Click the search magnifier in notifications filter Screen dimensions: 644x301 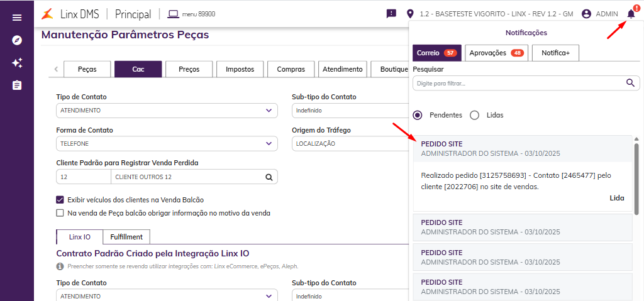coord(631,82)
